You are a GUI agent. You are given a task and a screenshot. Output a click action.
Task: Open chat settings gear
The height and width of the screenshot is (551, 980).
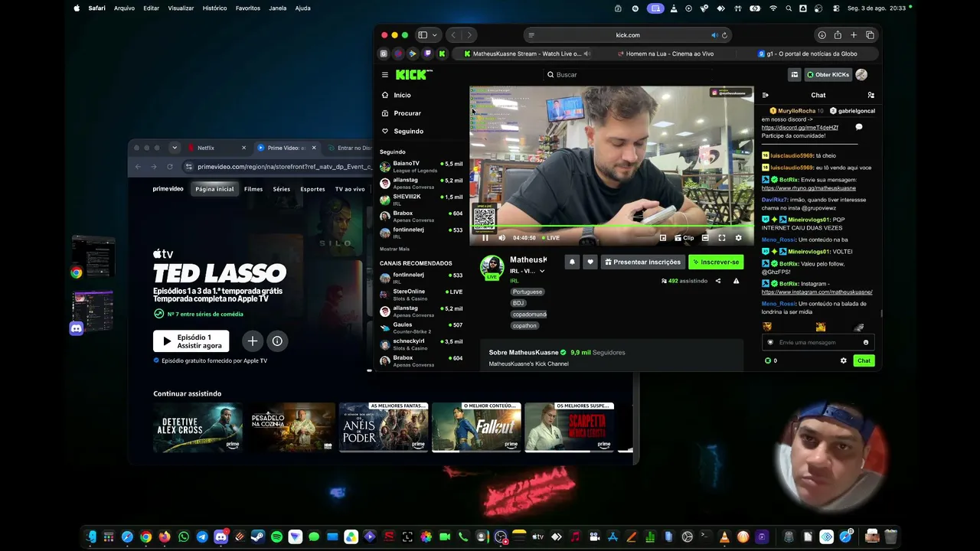coord(844,360)
